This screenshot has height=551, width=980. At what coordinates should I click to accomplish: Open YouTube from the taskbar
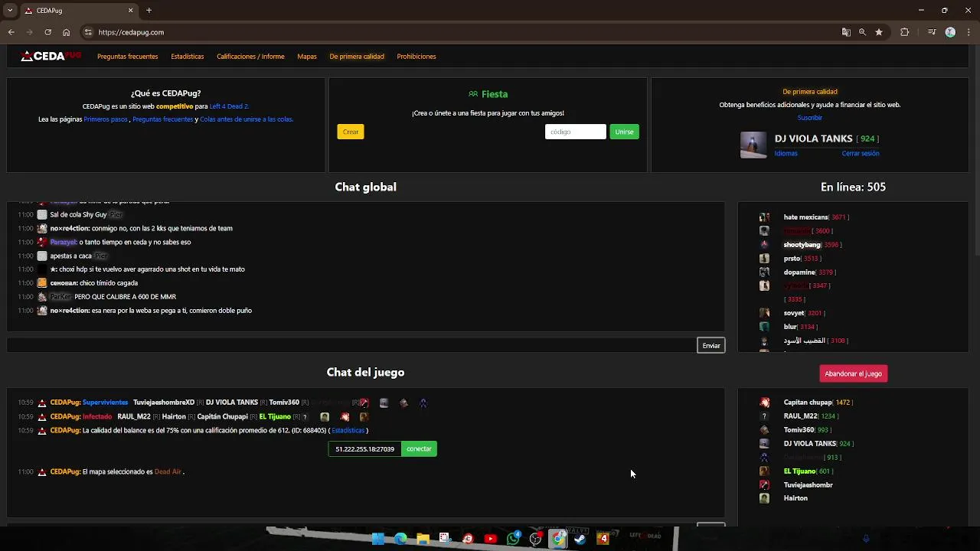tap(491, 539)
